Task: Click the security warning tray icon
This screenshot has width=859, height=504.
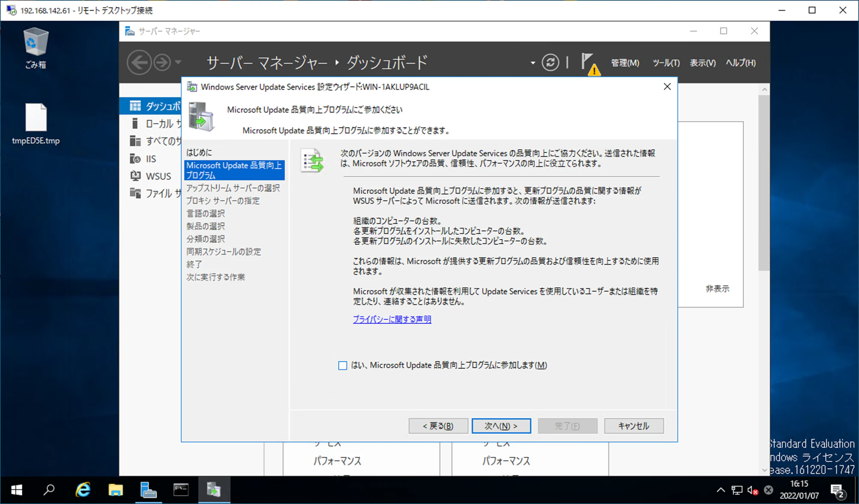Action: pos(768,490)
